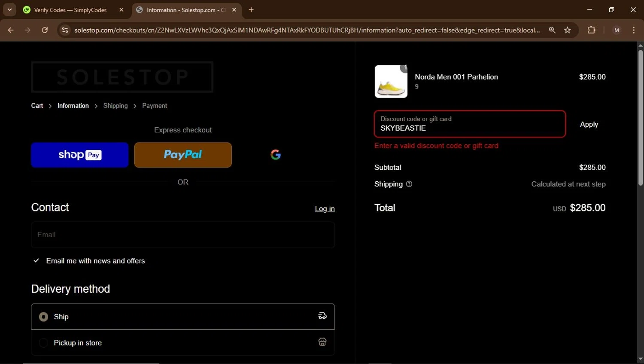Check out with the Google Pay button
This screenshot has width=644, height=364.
(x=276, y=155)
